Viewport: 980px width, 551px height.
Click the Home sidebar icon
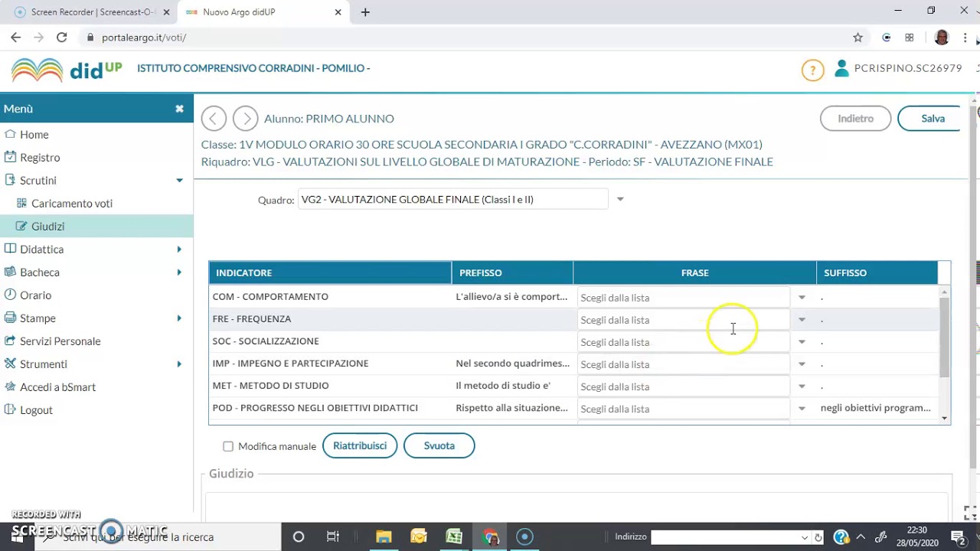click(x=10, y=134)
